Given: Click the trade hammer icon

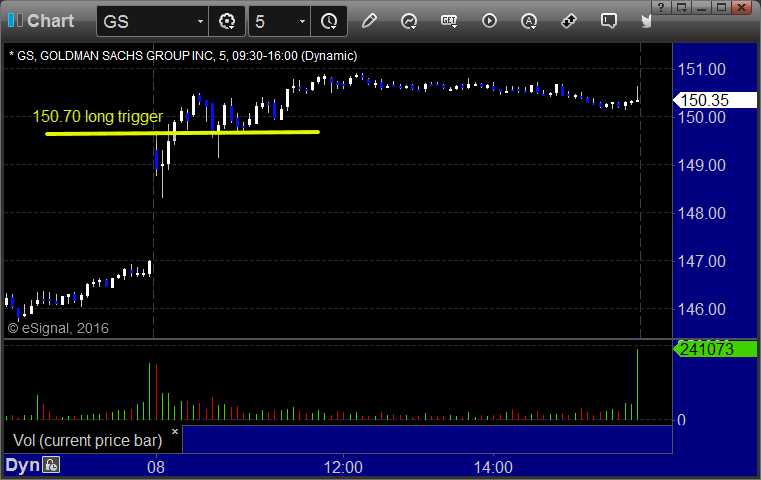Looking at the screenshot, I should pyautogui.click(x=569, y=21).
